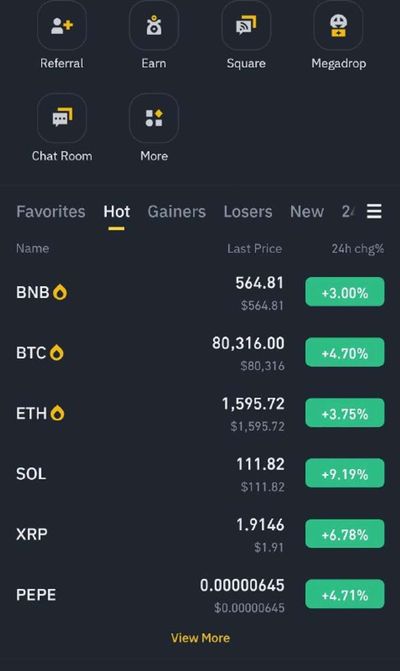Switch to the Favorites tab
Viewport: 400px width, 671px height.
pos(50,211)
